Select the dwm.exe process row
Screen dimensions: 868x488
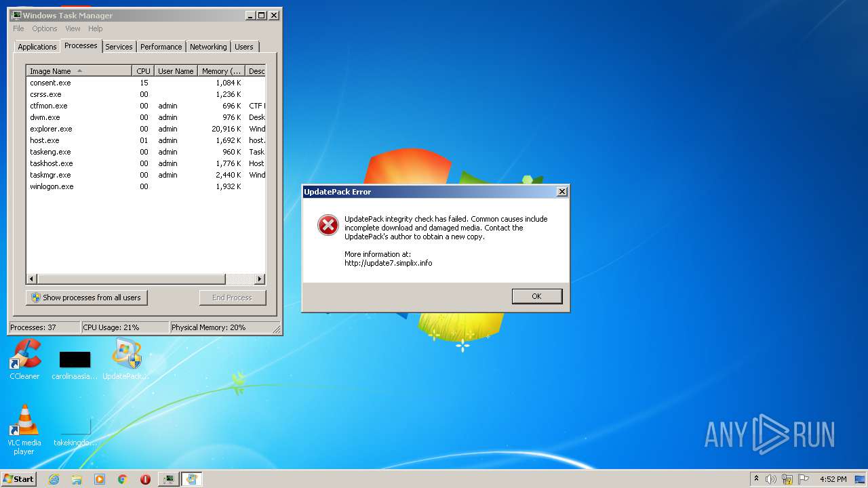point(146,117)
